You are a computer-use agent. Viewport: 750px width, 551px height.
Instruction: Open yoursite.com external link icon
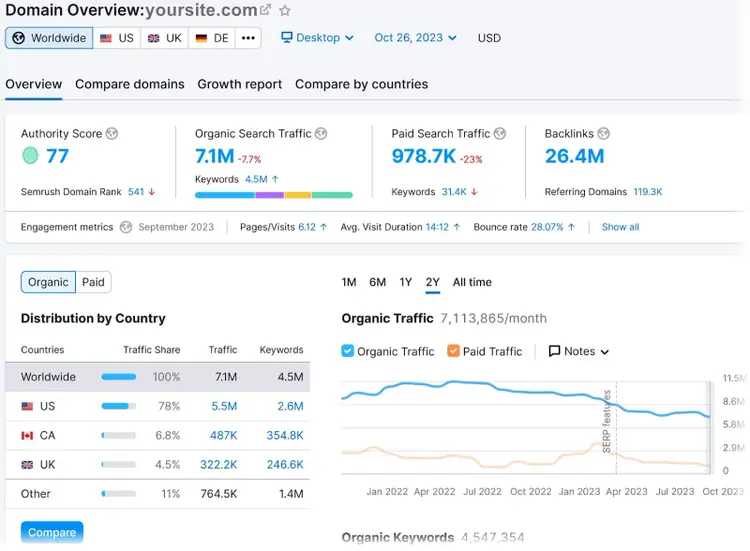point(266,10)
